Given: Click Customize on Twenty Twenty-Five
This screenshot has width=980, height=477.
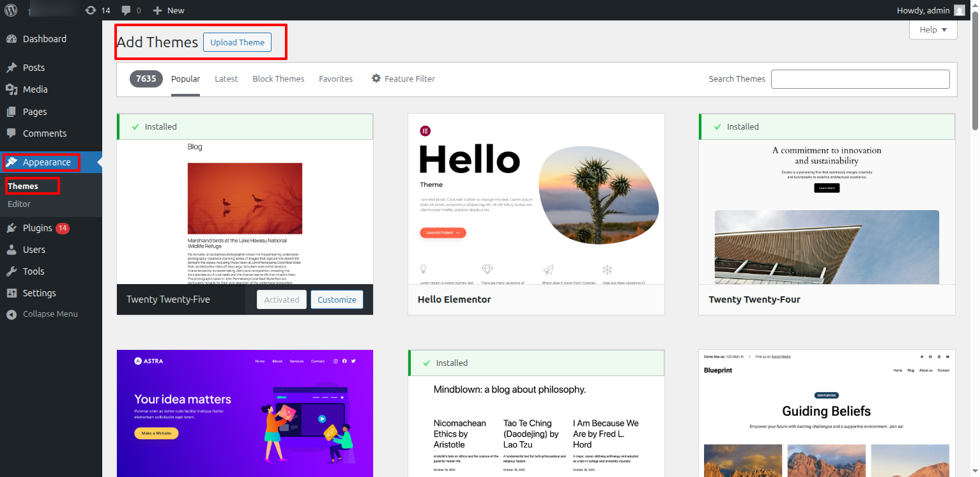Looking at the screenshot, I should click(x=337, y=299).
